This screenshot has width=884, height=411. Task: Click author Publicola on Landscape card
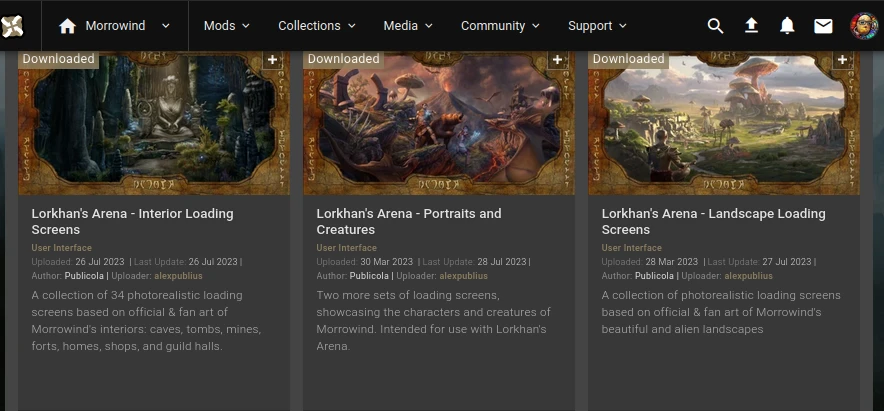tap(656, 276)
